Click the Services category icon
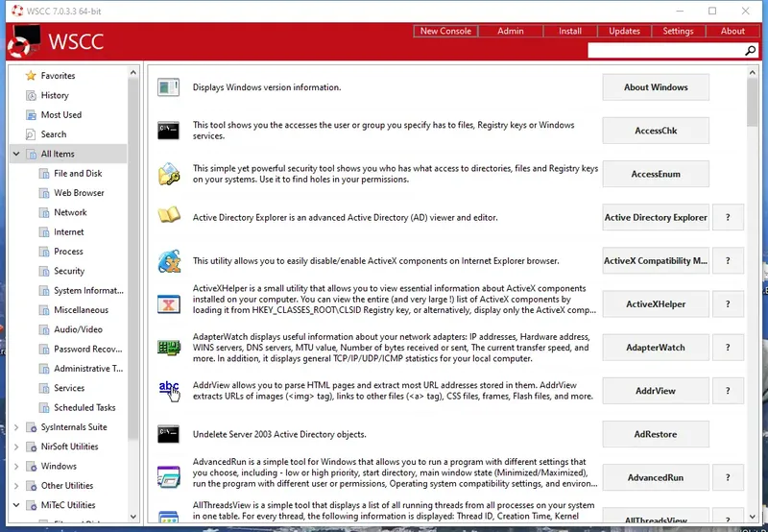Viewport: 768px width, 532px height. click(x=44, y=388)
